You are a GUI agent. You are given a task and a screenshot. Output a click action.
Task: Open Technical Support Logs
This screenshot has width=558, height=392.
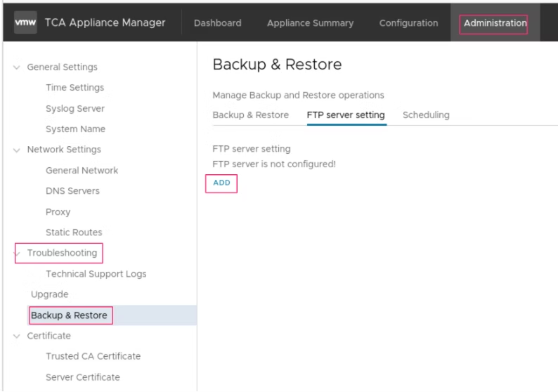point(96,274)
